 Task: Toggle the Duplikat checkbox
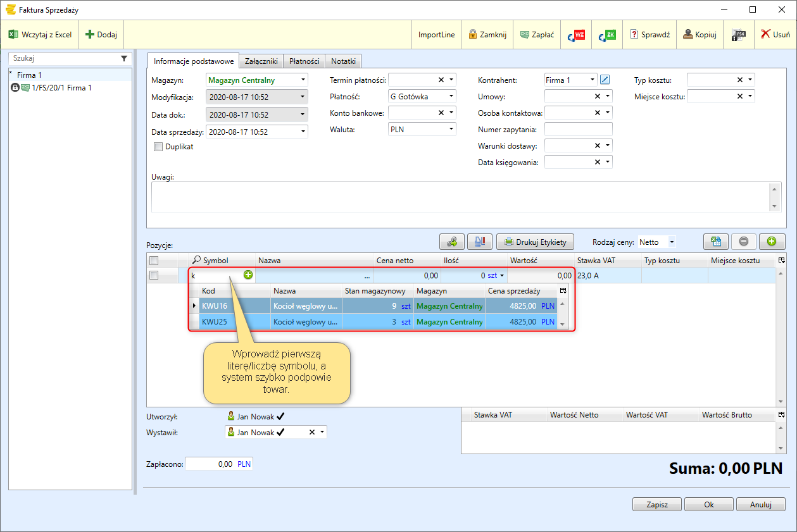[158, 147]
